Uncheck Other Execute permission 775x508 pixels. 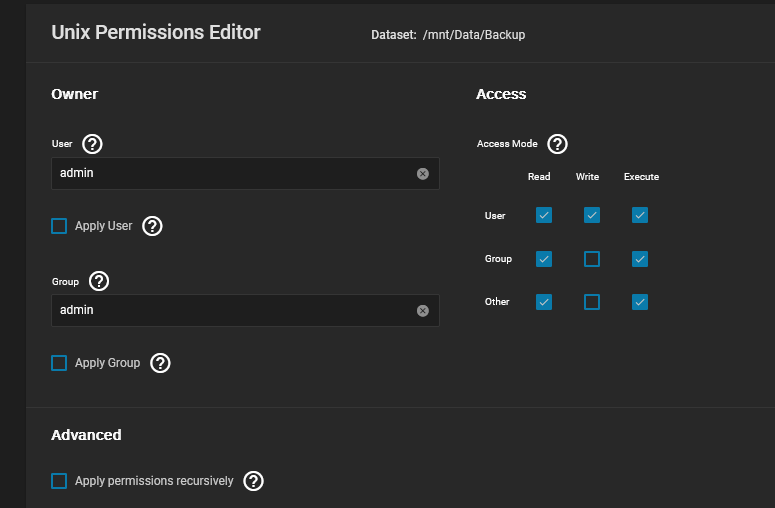[x=640, y=302]
